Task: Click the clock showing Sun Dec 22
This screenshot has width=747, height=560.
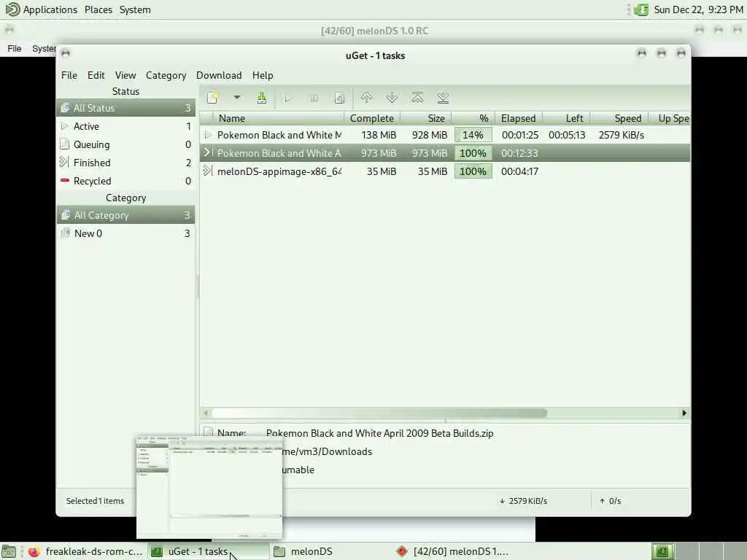Action: (x=698, y=9)
